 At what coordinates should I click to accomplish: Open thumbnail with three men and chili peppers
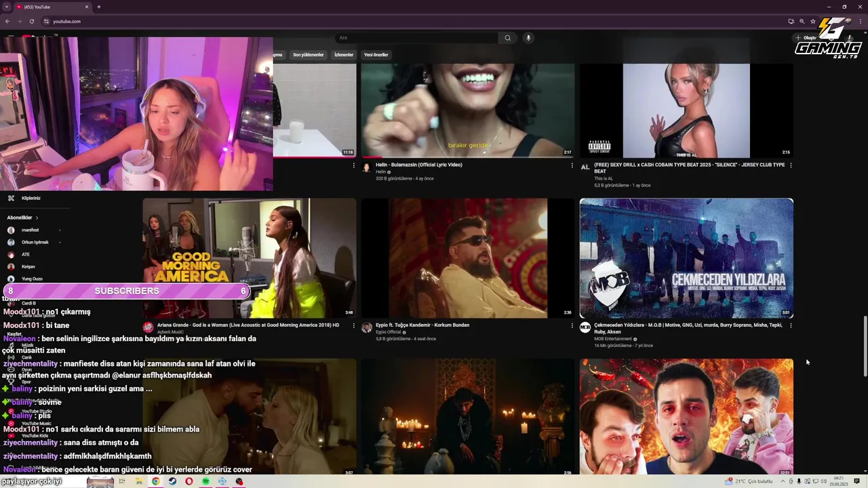686,417
